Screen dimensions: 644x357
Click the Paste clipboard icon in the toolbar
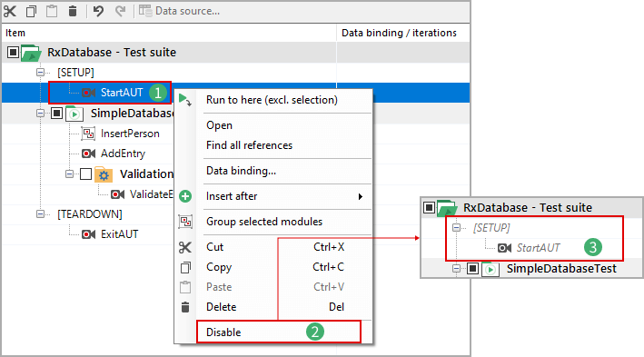coord(52,11)
